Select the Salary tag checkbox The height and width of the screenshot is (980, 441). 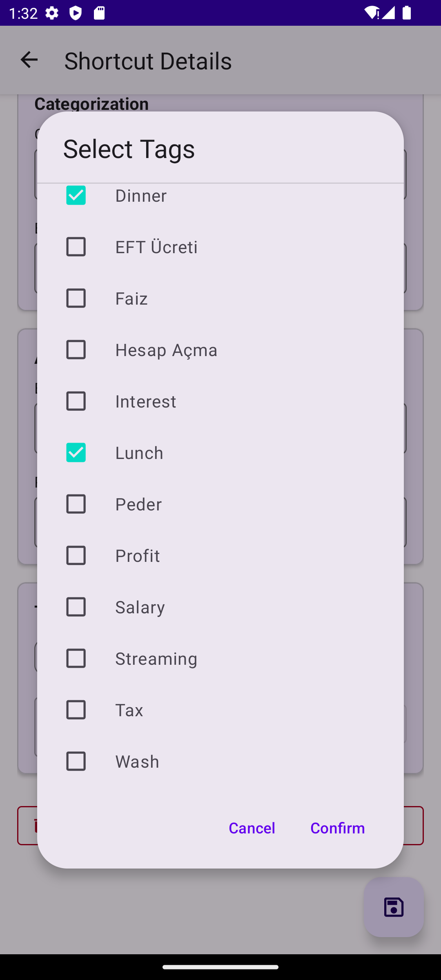coord(76,607)
